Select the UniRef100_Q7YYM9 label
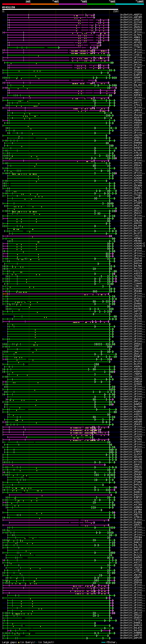 131,183
